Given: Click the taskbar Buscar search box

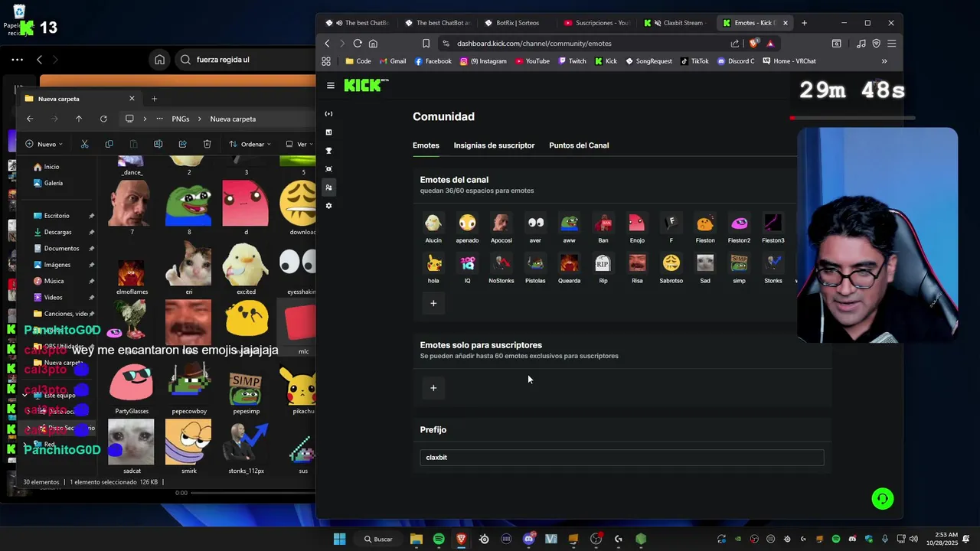Looking at the screenshot, I should pyautogui.click(x=378, y=539).
